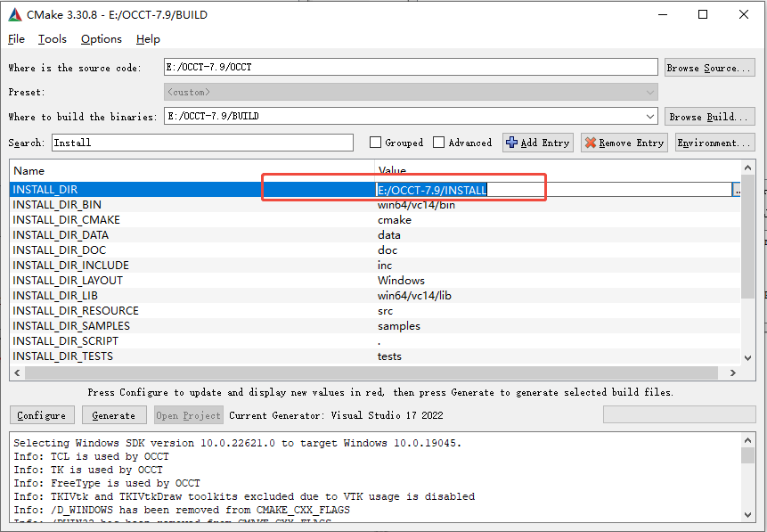This screenshot has height=532, width=767.
Task: Click the cache list scroll up arrow
Action: point(747,168)
